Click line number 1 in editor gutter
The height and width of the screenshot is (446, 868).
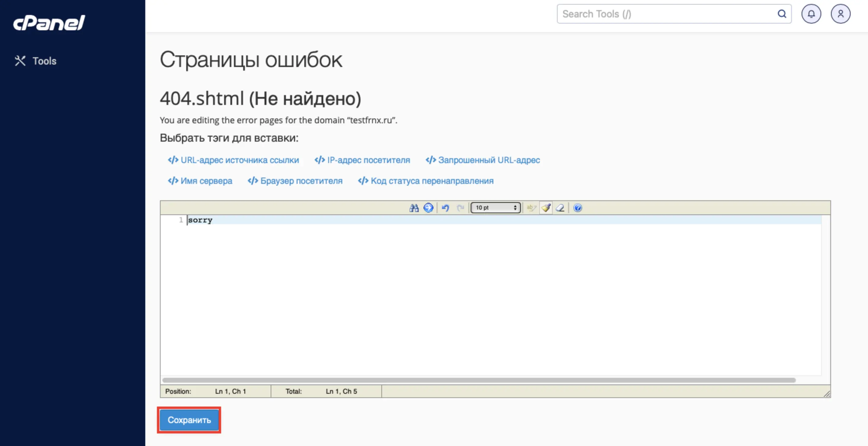pyautogui.click(x=181, y=220)
